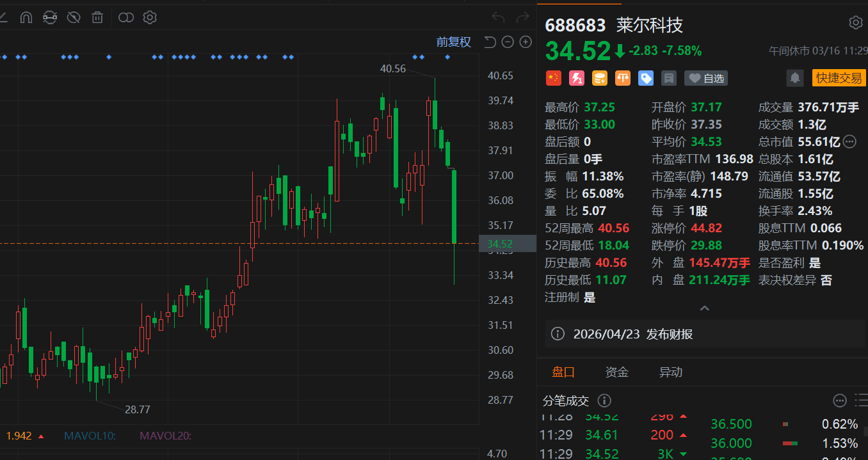
Task: Delete drawings using the trash icon
Action: 97,17
